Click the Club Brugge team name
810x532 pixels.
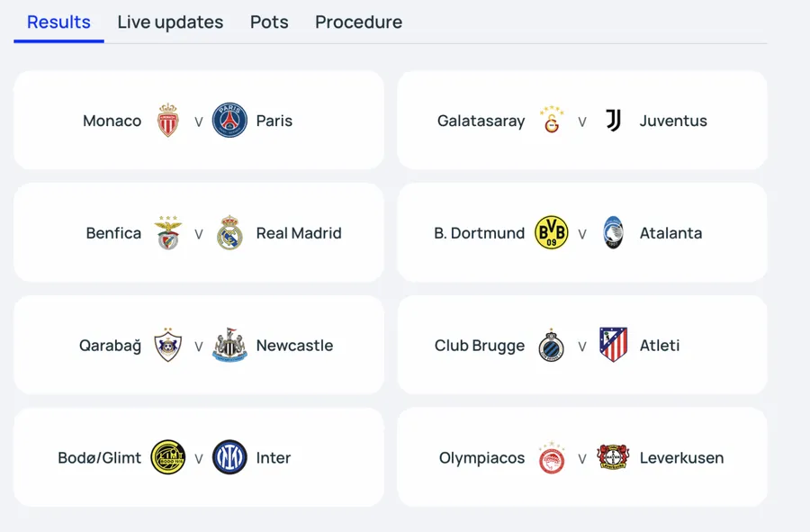[479, 346]
